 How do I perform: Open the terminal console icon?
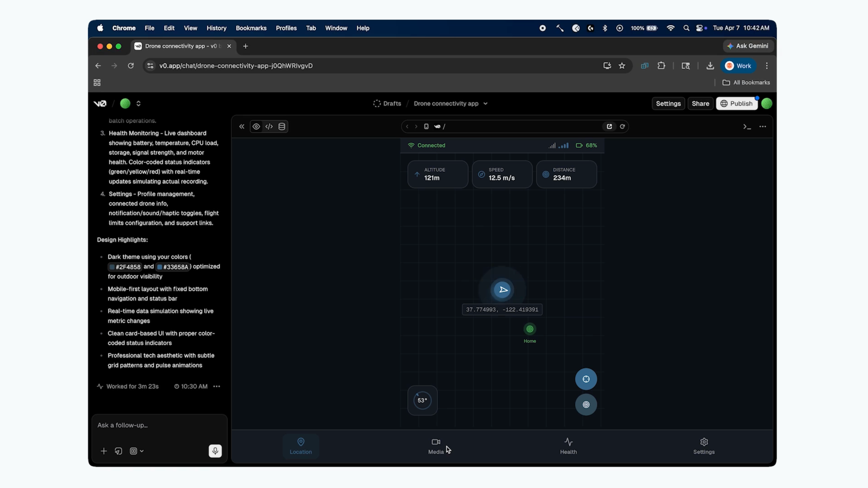coord(747,126)
